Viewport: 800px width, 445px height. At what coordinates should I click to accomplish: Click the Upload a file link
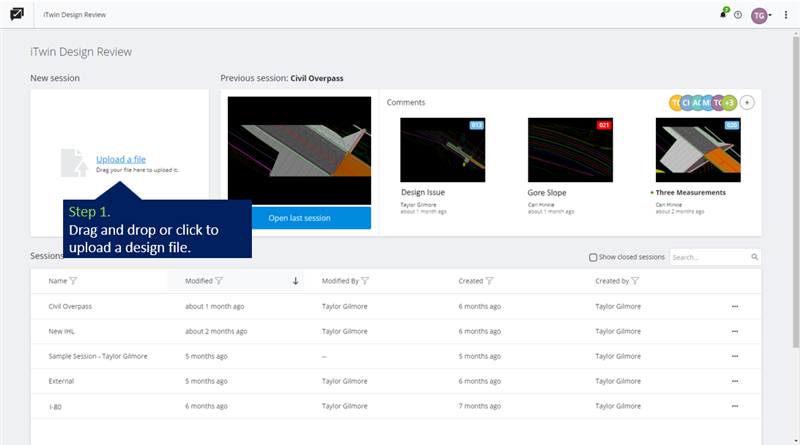coord(121,160)
